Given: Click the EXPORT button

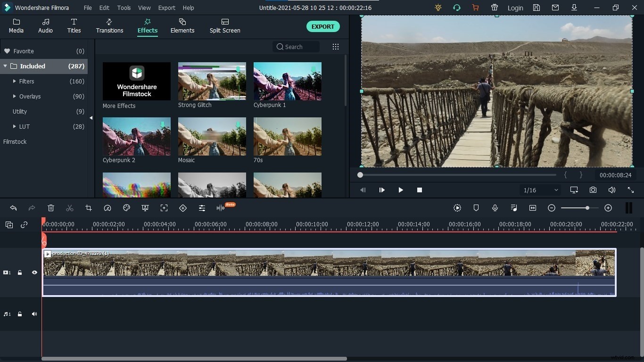Looking at the screenshot, I should (323, 26).
